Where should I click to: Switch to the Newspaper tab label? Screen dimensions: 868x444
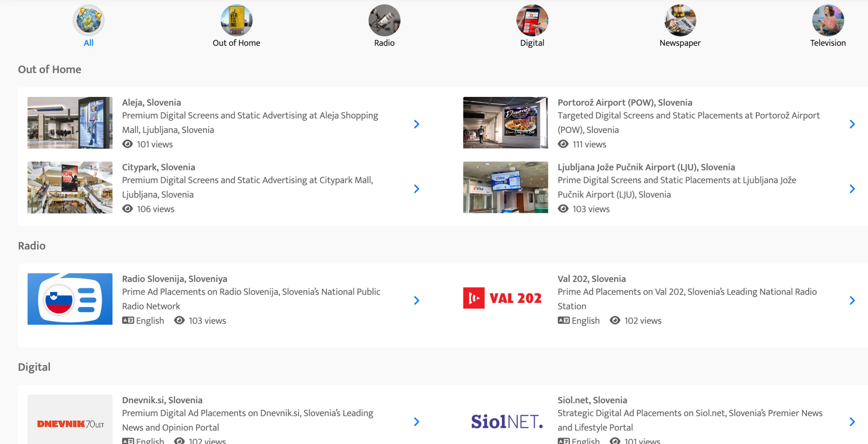tap(680, 43)
